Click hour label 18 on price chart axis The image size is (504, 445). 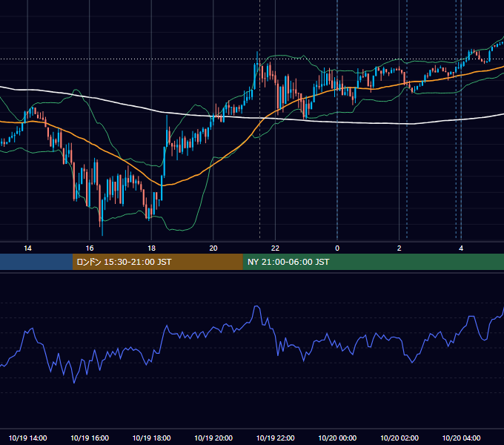[151, 248]
